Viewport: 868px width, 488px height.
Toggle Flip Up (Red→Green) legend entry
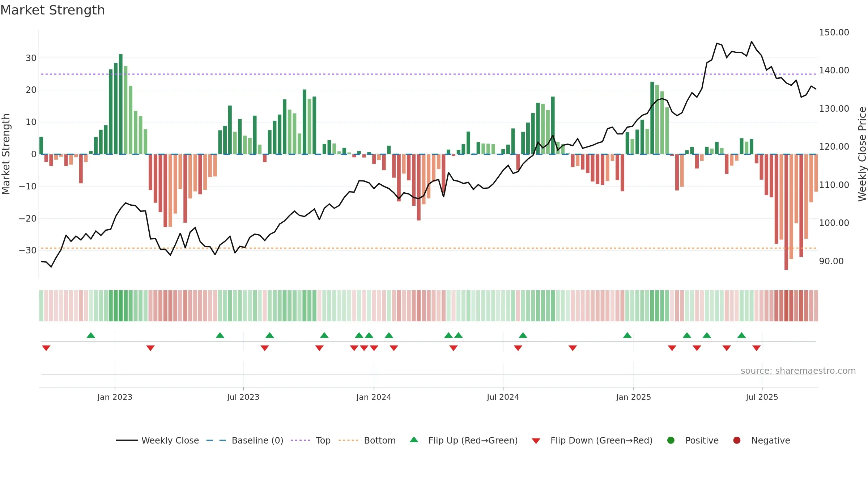pos(464,440)
